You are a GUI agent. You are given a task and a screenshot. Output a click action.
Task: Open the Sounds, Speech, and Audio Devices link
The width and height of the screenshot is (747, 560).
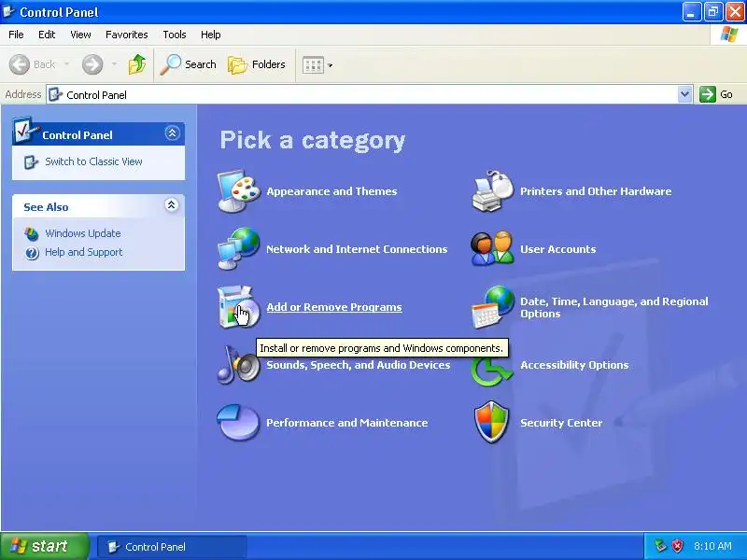pos(359,365)
